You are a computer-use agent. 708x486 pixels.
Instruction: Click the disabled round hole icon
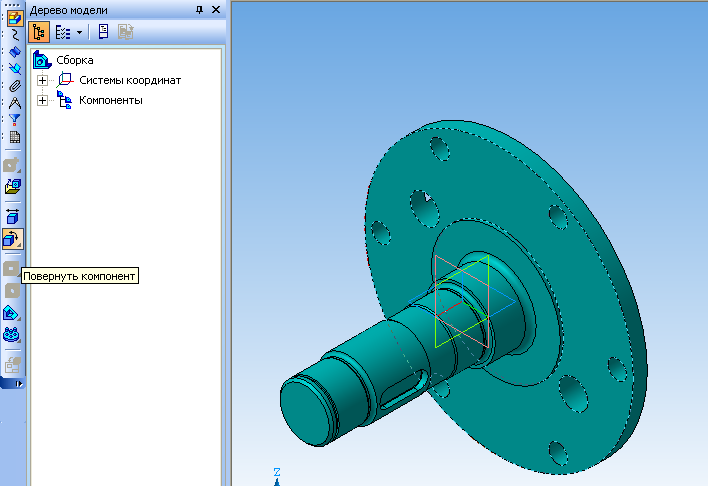(12, 291)
